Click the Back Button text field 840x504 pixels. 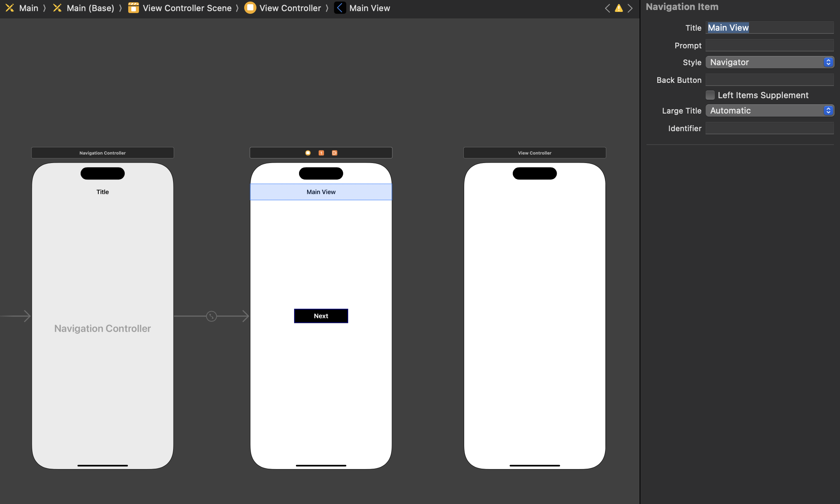pyautogui.click(x=769, y=80)
